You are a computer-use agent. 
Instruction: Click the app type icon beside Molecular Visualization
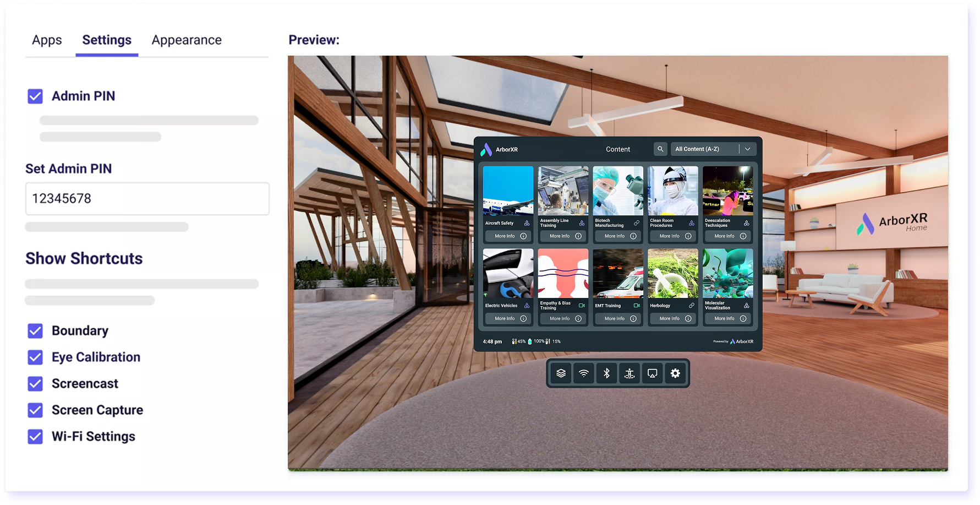tap(747, 306)
